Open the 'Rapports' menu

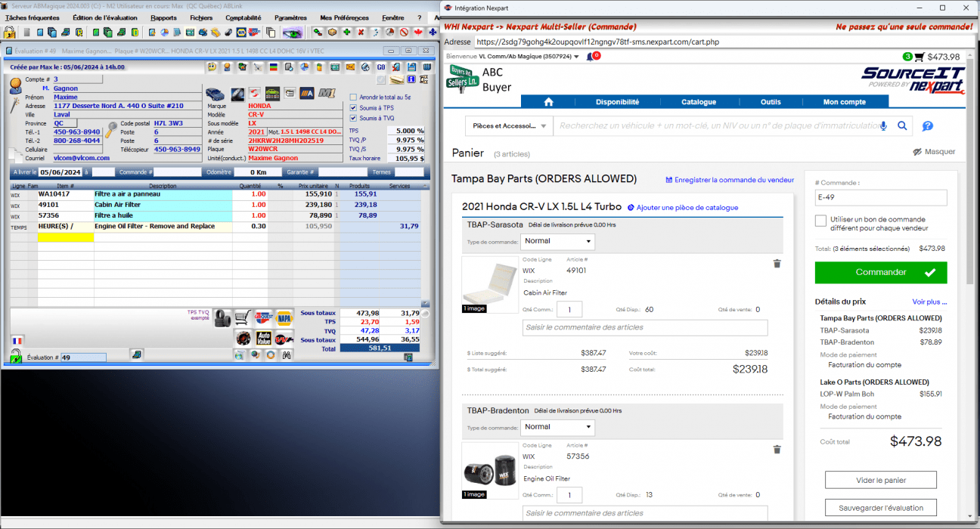[164, 17]
